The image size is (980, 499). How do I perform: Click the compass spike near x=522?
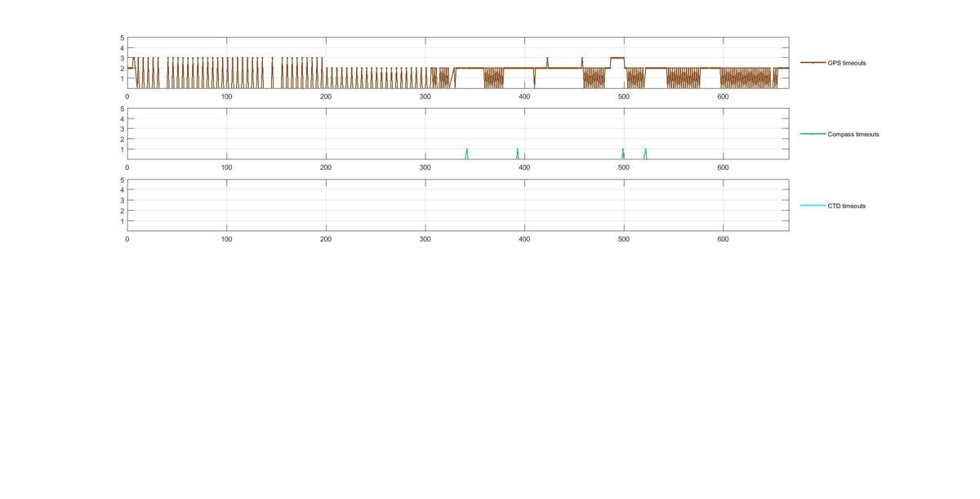pyautogui.click(x=645, y=154)
